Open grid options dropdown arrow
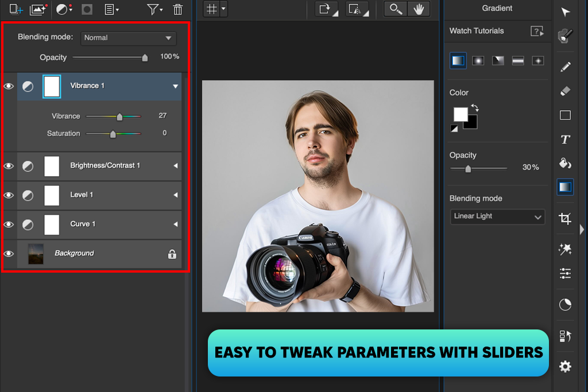The width and height of the screenshot is (588, 392). [x=223, y=9]
